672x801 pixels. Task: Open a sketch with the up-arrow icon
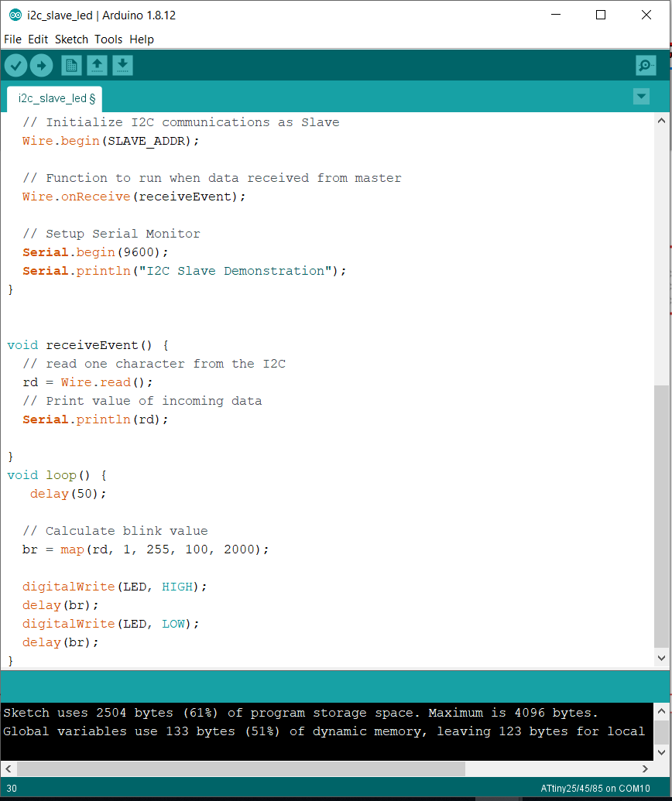point(97,65)
